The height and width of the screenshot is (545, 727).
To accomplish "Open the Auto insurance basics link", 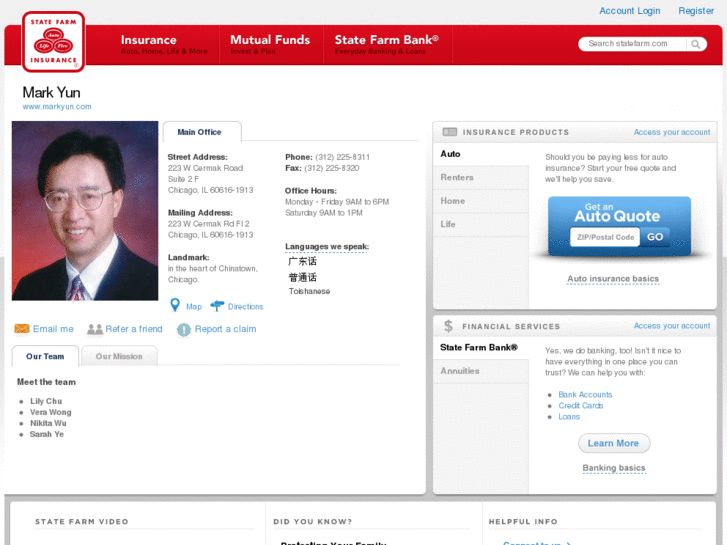I will coord(613,279).
